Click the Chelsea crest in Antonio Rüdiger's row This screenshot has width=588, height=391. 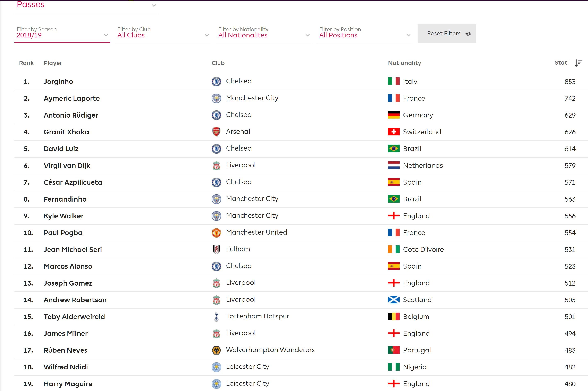pyautogui.click(x=216, y=115)
